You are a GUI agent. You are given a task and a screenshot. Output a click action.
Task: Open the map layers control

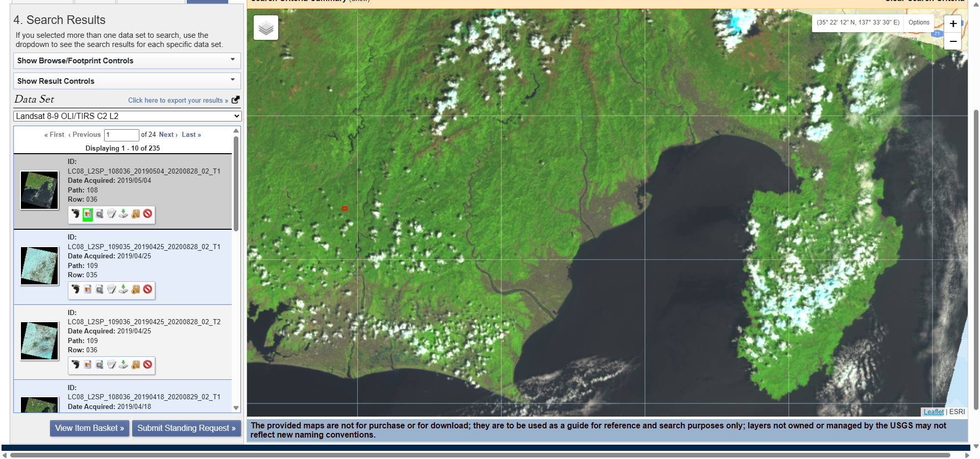click(x=265, y=28)
